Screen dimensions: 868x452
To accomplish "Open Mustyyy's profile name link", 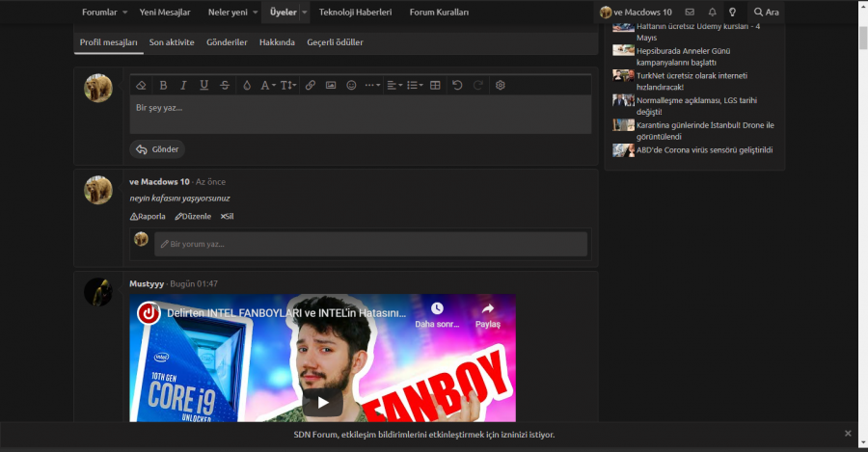I will pyautogui.click(x=147, y=283).
